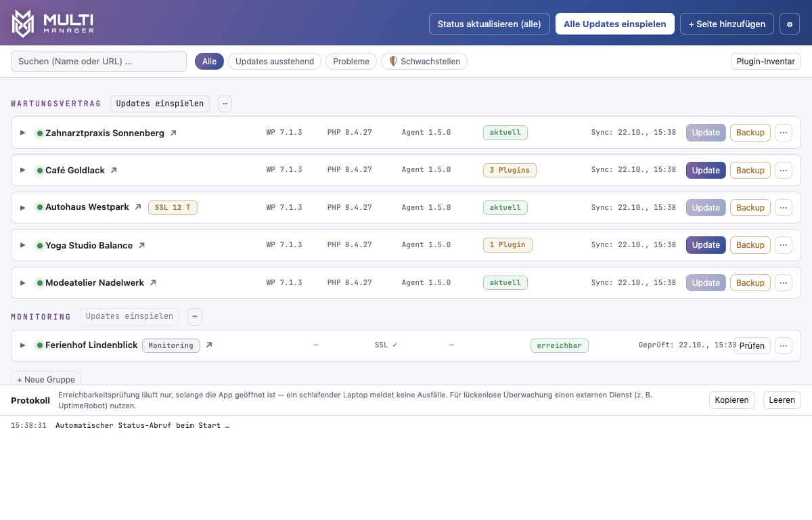
Task: Open settings via the gear icon
Action: coord(790,24)
